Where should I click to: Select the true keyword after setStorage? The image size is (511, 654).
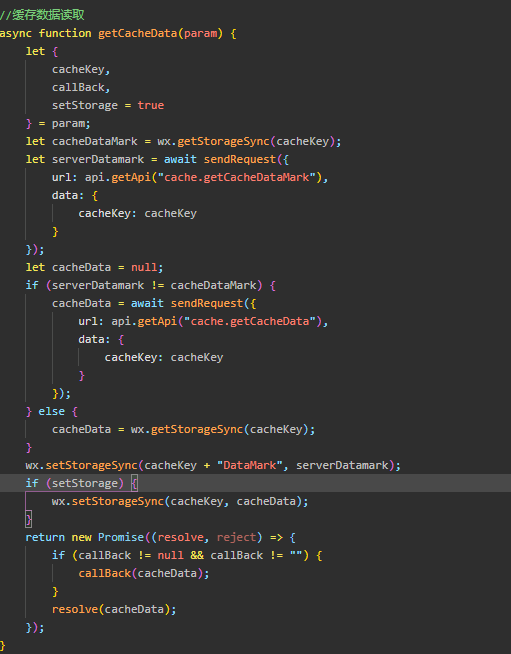(x=151, y=105)
